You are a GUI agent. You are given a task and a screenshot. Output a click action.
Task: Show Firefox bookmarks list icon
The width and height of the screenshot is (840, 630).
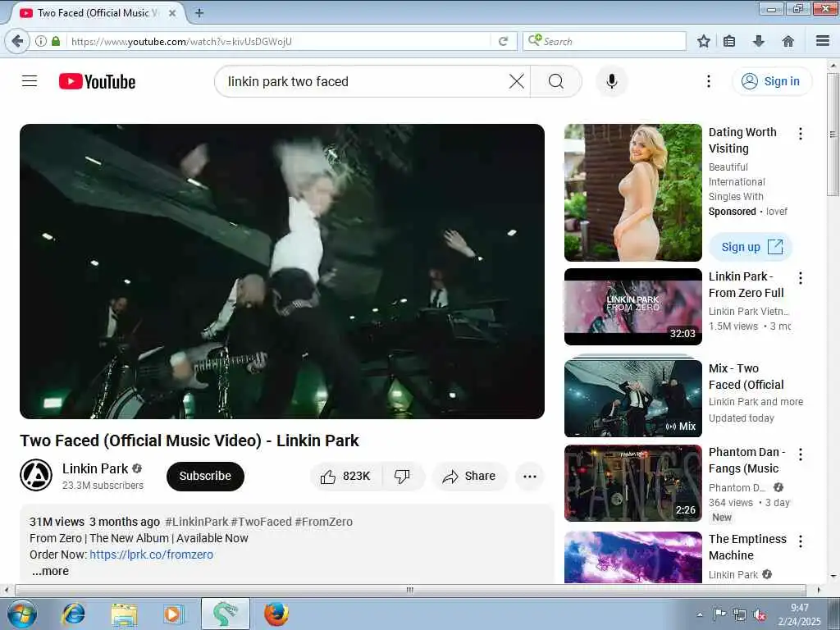[729, 41]
